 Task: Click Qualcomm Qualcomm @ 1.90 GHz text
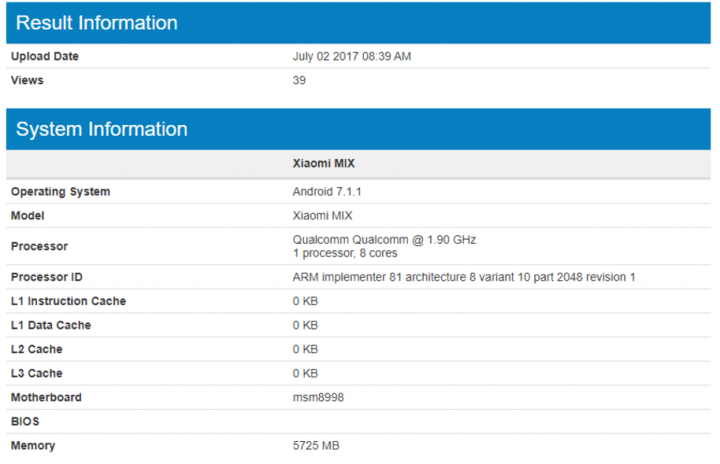tap(384, 240)
